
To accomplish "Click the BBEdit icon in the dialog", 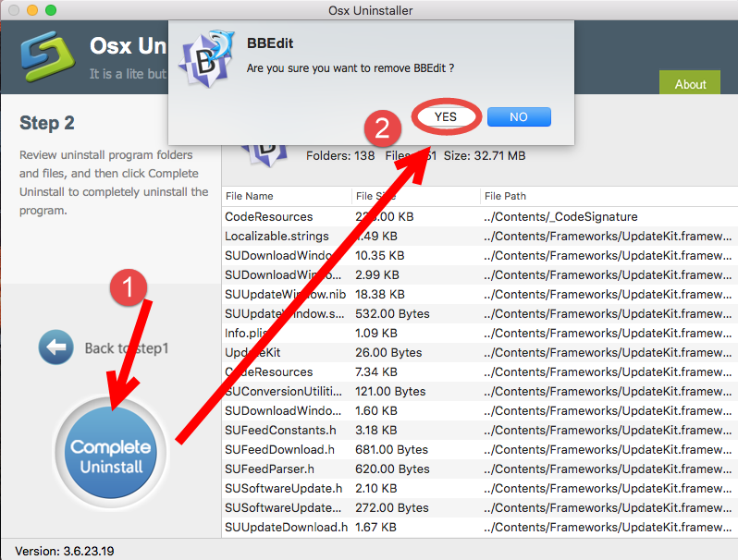I will coord(205,59).
